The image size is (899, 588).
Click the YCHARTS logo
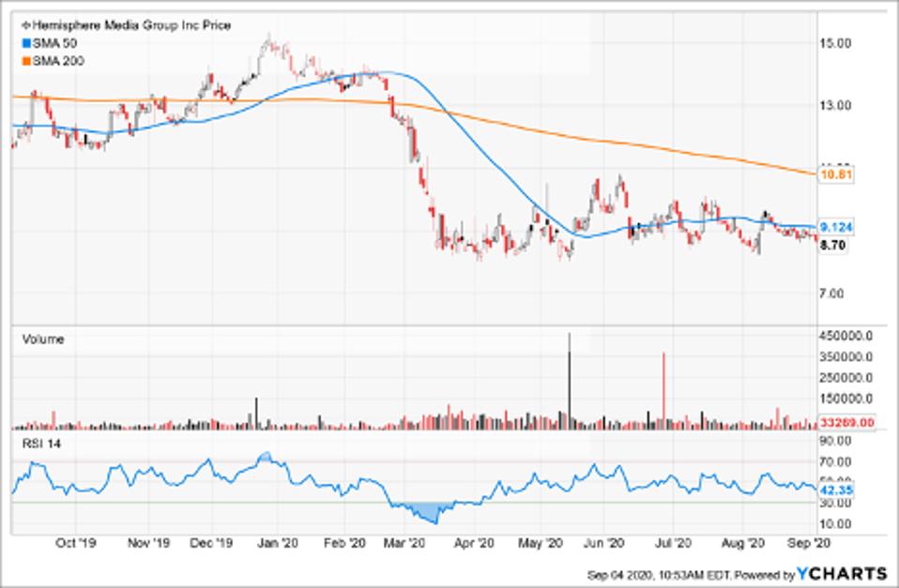click(842, 573)
